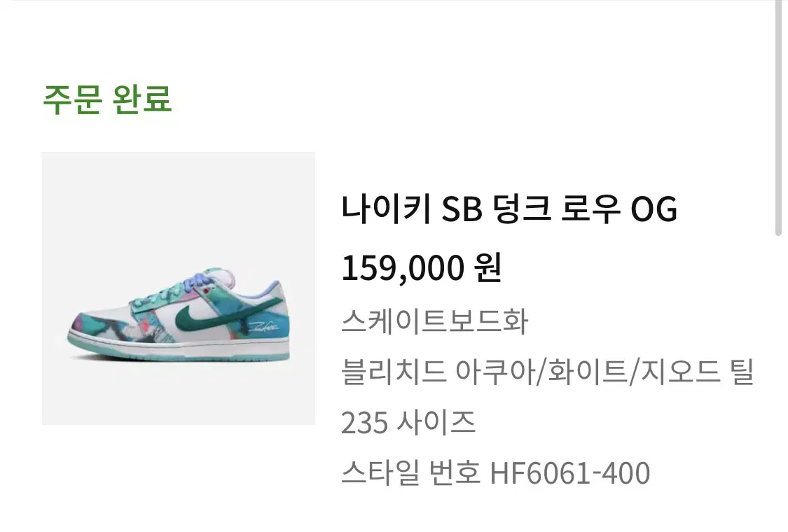Select the 235 사이즈 size line
Viewport: 788px width, 532px height.
point(408,423)
